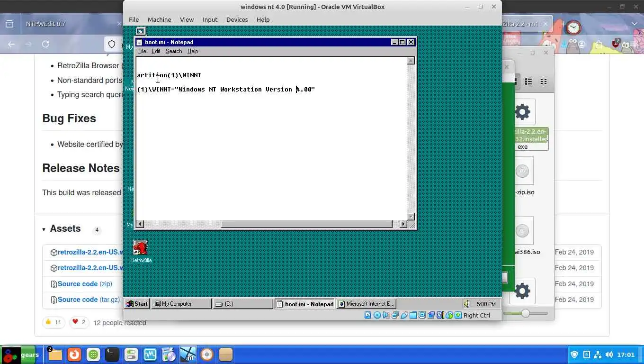
Task: Adjust file manager zoom slider
Action: tap(526, 313)
